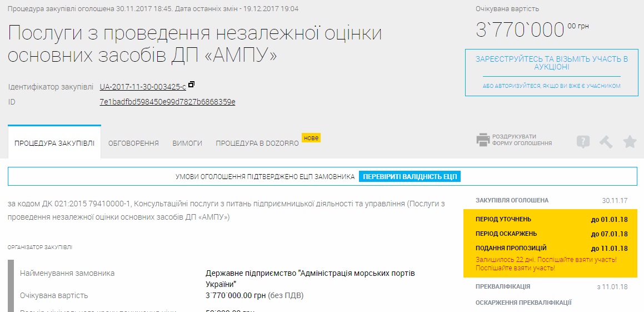The height and width of the screenshot is (312, 644).
Task: Click the tender title heading "Послуги з проведення…"
Action: [195, 44]
